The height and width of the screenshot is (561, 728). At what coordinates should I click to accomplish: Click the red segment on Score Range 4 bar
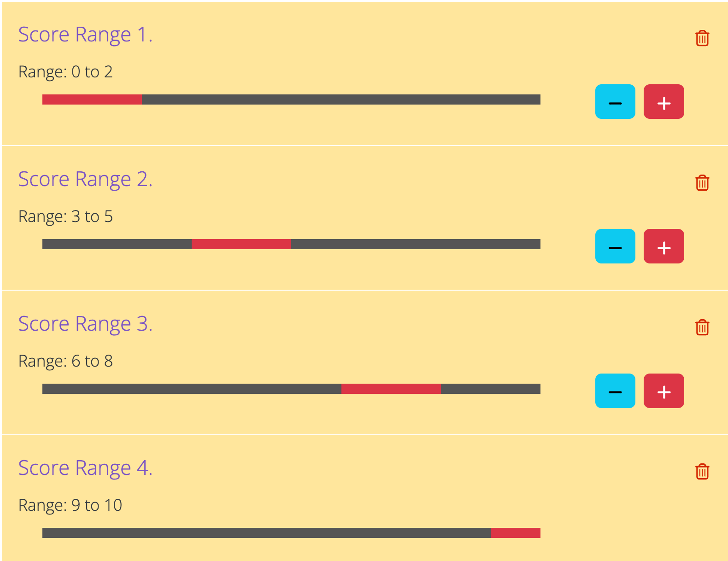(515, 533)
